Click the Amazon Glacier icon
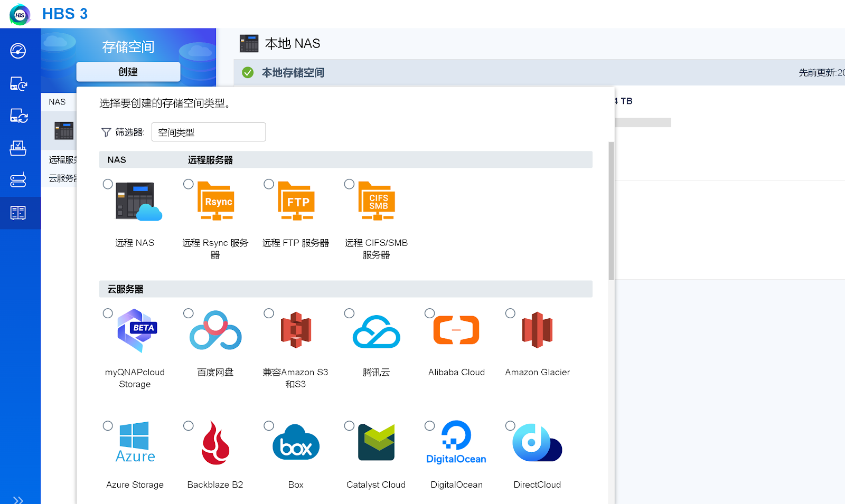Screen dimensions: 845x504 [537, 330]
